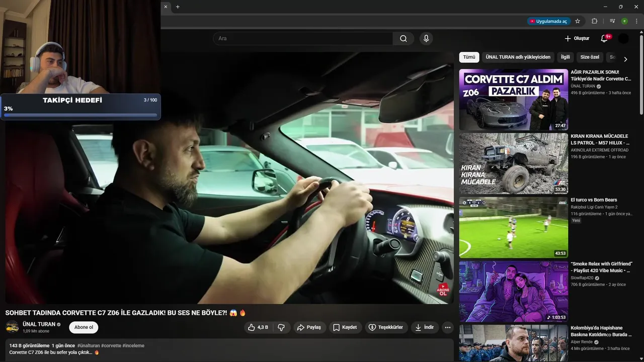
Task: Click #unalturan hashtag in description
Action: point(88,345)
